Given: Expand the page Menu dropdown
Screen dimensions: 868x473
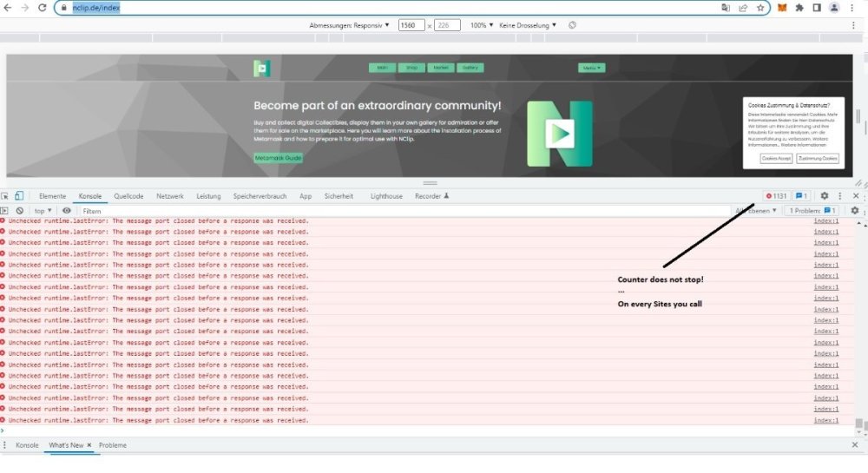Looking at the screenshot, I should [592, 68].
